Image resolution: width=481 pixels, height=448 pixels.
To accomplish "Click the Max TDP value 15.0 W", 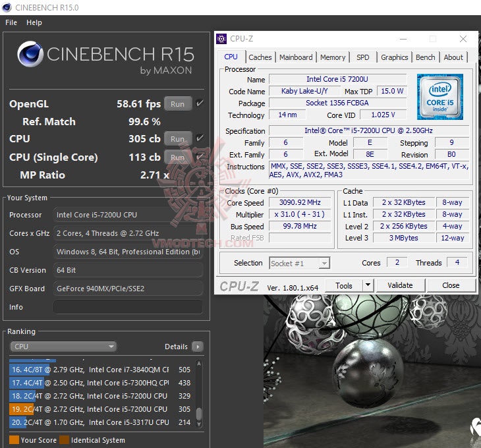I will point(392,91).
